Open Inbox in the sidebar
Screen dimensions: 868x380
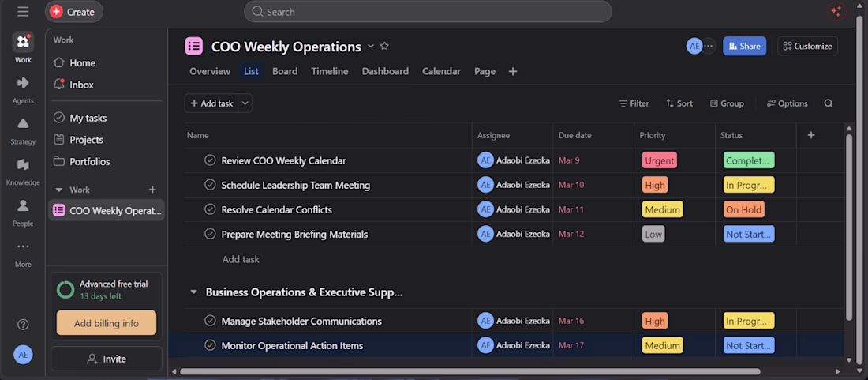point(81,85)
